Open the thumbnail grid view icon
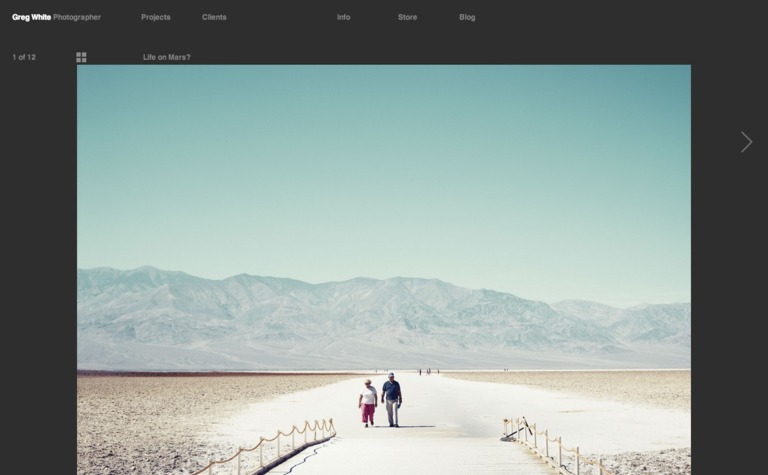The height and width of the screenshot is (475, 768). click(x=81, y=57)
